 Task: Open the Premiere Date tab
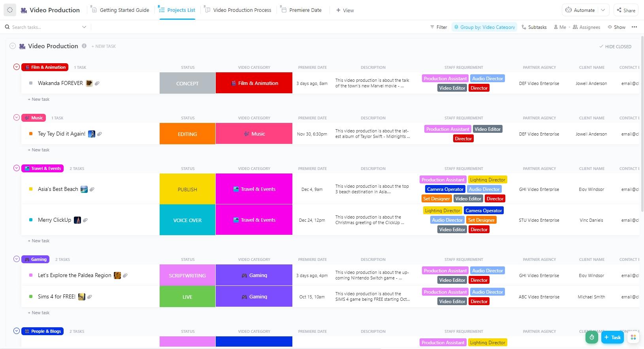click(301, 10)
